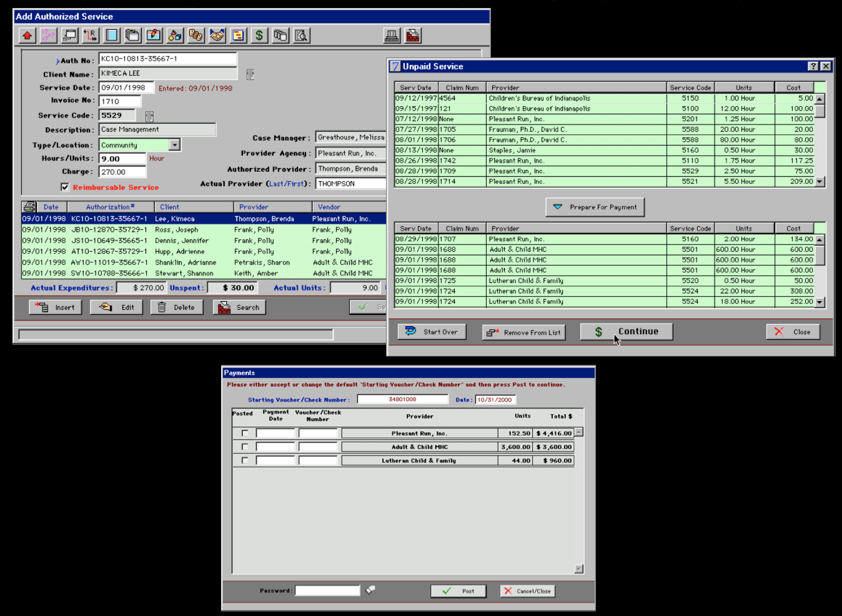
Task: Click the keyboard toolbar icon
Action: coord(392,36)
